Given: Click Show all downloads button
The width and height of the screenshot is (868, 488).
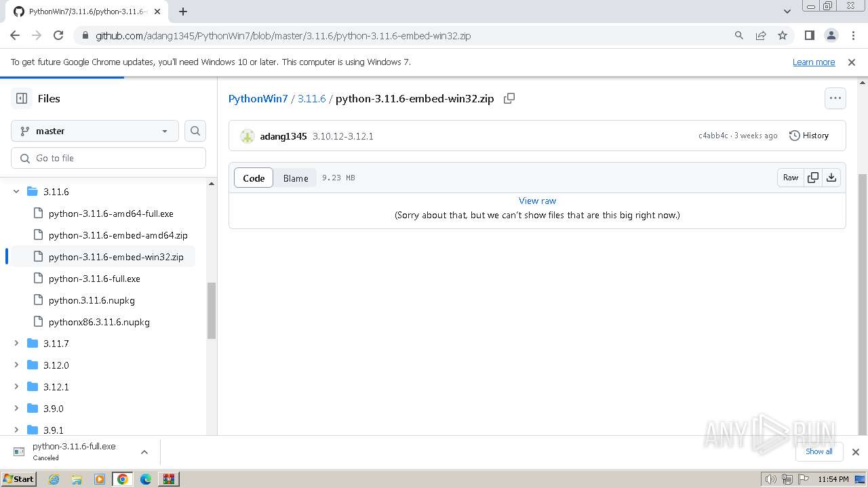Looking at the screenshot, I should [x=819, y=451].
